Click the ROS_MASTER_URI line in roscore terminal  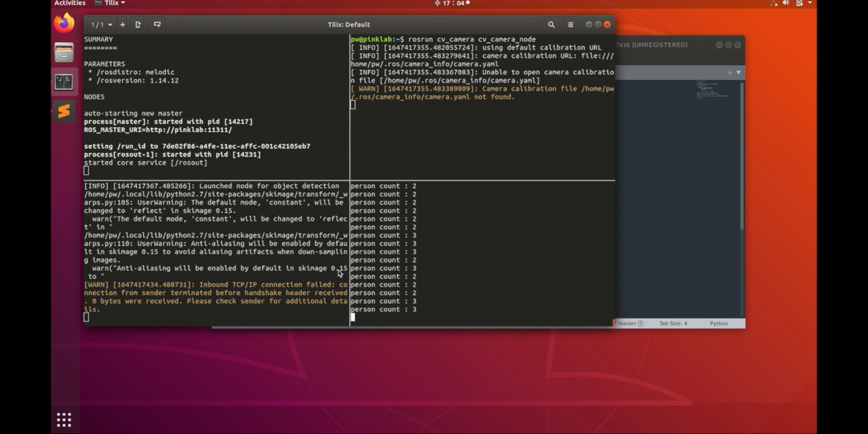(158, 130)
